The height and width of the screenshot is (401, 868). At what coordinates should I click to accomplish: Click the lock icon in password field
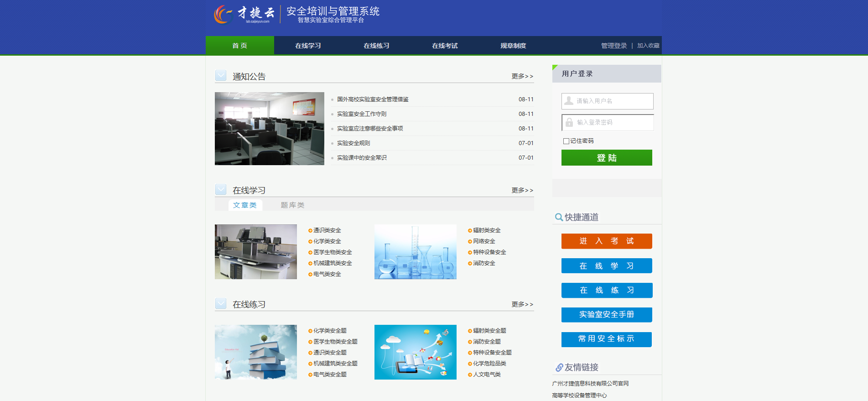(569, 122)
